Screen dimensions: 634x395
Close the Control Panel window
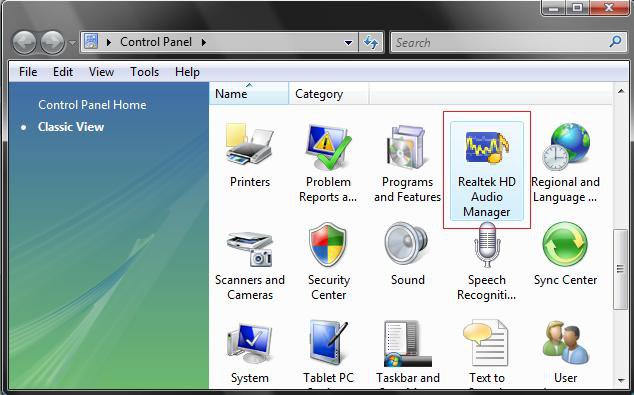[609, 8]
